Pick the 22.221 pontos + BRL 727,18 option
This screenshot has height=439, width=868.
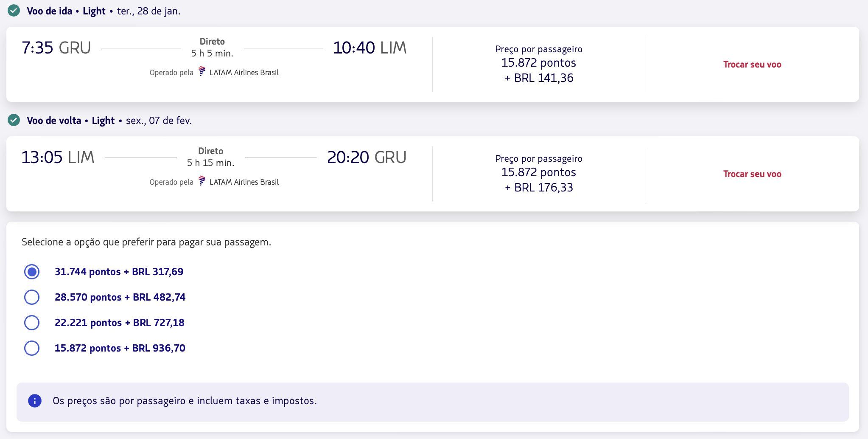pyautogui.click(x=32, y=323)
